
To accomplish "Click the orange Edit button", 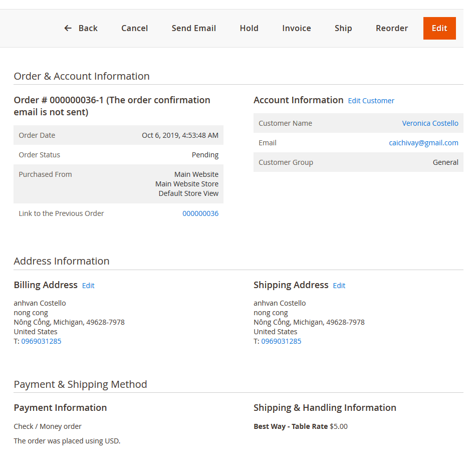I will (439, 28).
